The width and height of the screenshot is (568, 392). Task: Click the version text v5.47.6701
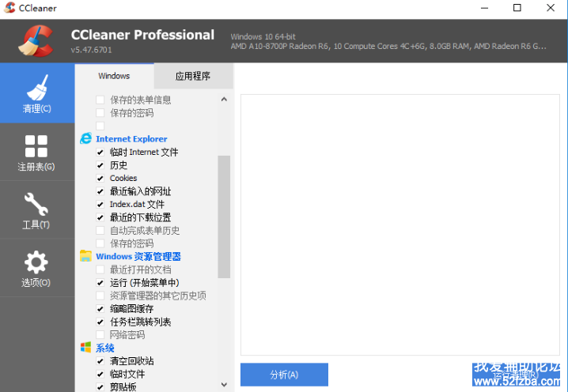tap(91, 50)
